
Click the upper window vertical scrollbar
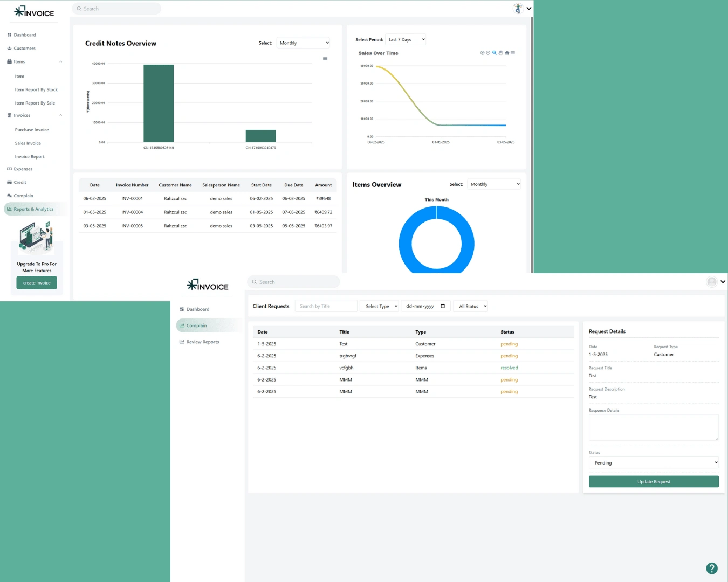pyautogui.click(x=532, y=145)
